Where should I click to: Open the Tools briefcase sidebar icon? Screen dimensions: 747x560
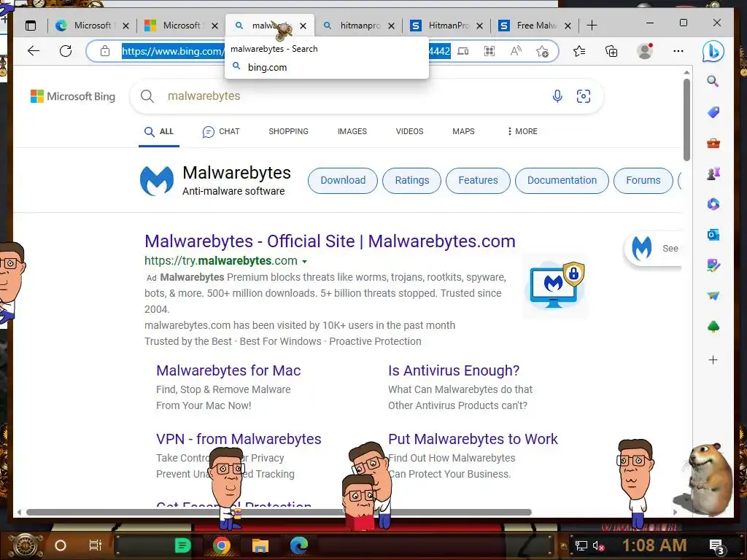[x=713, y=143]
